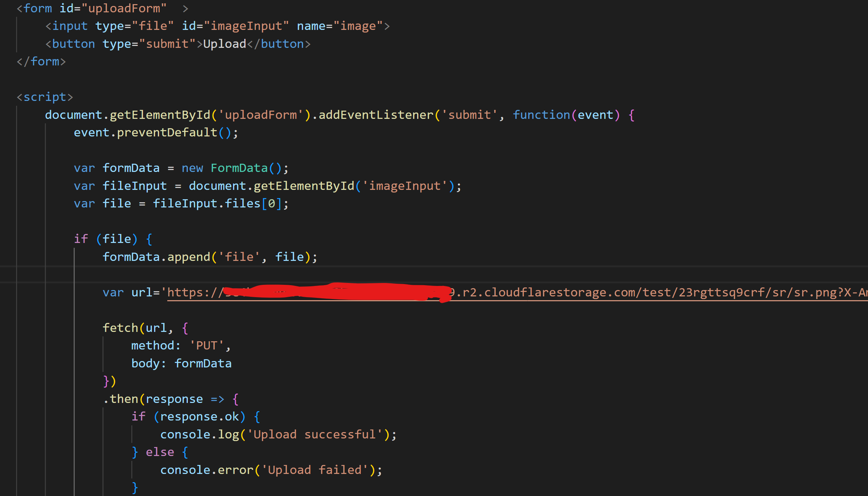Click on addEventListener method name

[x=376, y=115]
